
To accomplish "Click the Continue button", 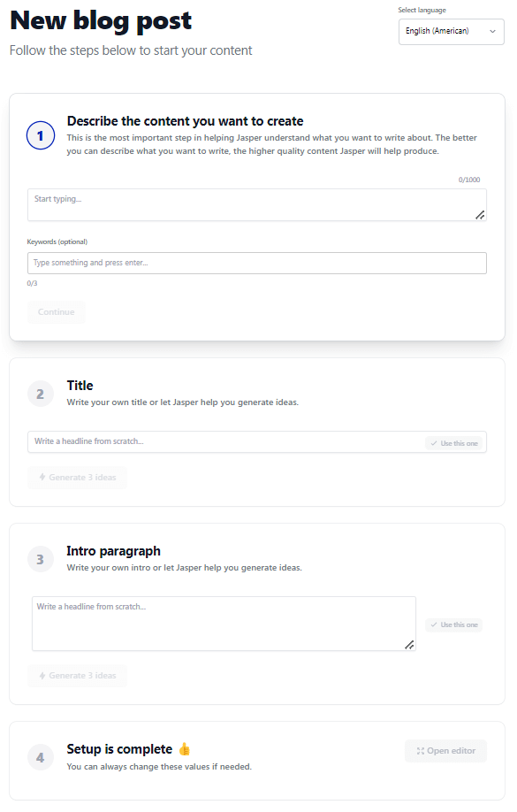I will [57, 312].
